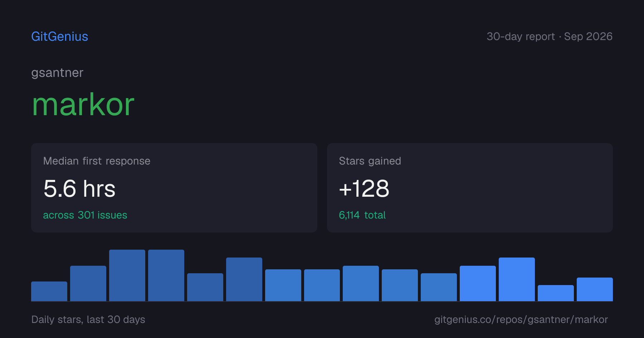
Task: Click the 30-day report Sep 2026 label
Action: point(550,36)
